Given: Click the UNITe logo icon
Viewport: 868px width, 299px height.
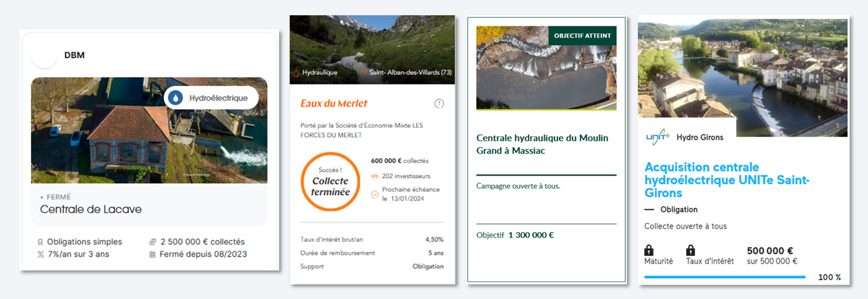Looking at the screenshot, I should tap(658, 137).
